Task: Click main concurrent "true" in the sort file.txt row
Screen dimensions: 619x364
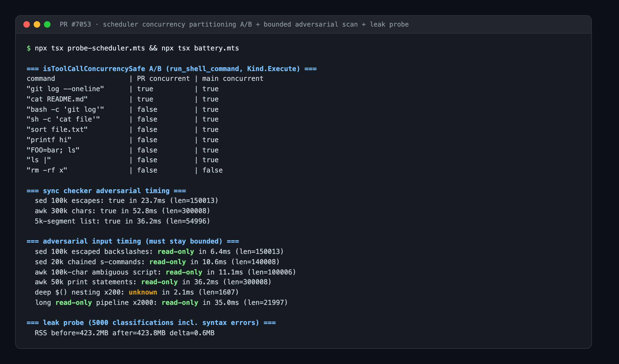Action: (x=210, y=130)
